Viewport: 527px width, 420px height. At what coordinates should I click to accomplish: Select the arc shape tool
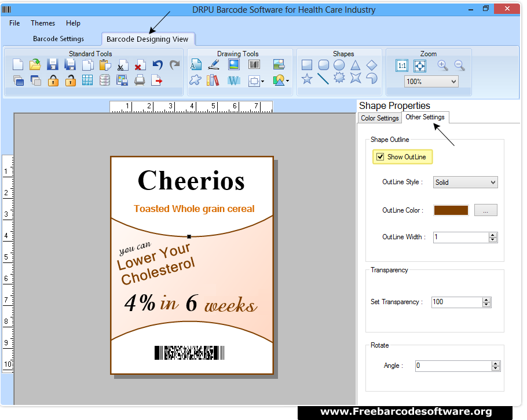pyautogui.click(x=371, y=78)
